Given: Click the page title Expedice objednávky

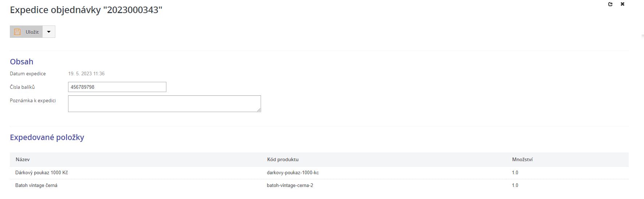Looking at the screenshot, I should pos(86,10).
